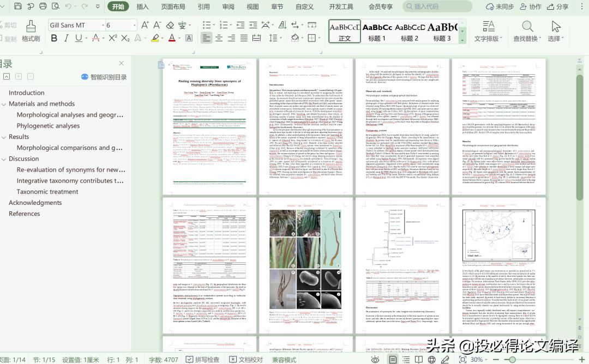Apply the 标题 1 heading style

click(377, 32)
